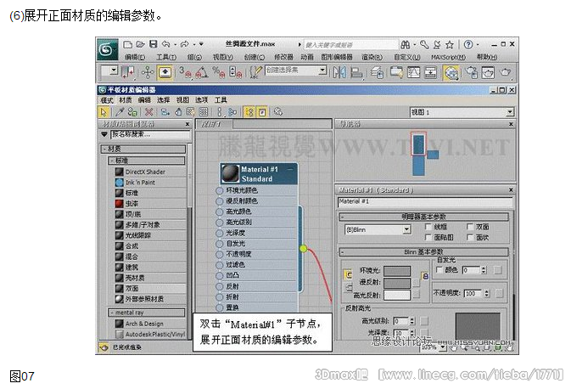Click the map button next to 高光级别
The height and width of the screenshot is (389, 588).
pyautogui.click(x=424, y=321)
